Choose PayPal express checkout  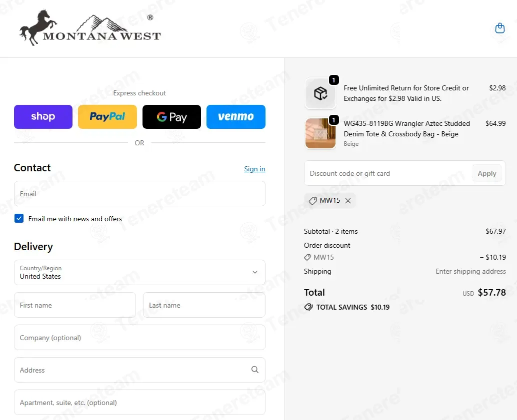(107, 117)
